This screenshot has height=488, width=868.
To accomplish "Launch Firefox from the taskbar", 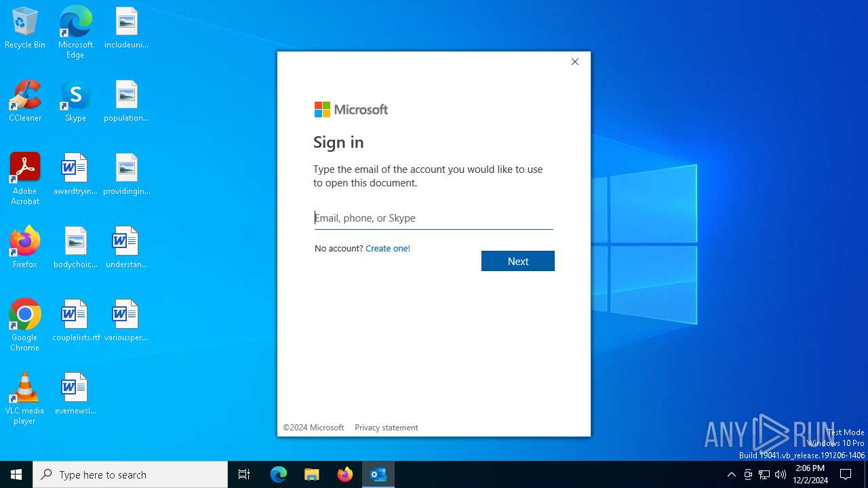I will pyautogui.click(x=345, y=474).
